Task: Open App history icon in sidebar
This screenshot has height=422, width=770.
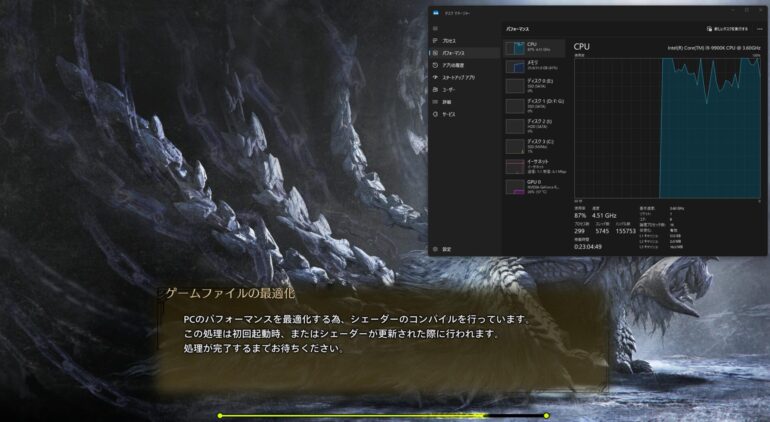Action: pos(435,64)
